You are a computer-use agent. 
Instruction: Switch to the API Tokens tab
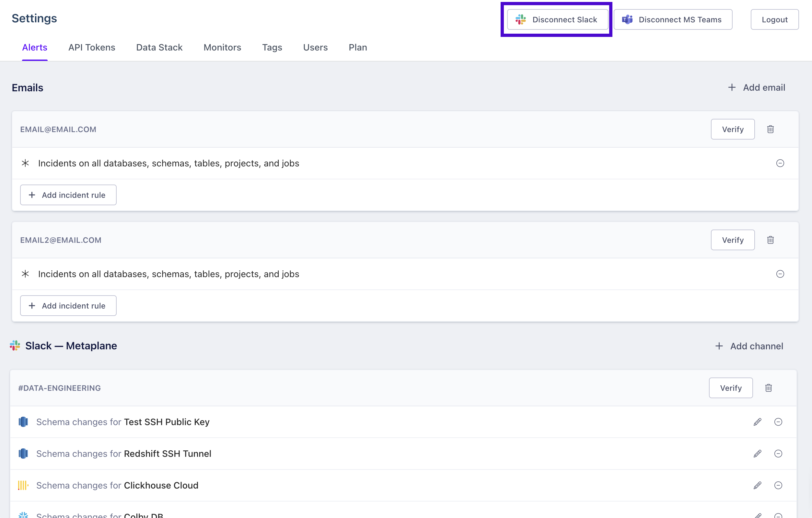coord(92,48)
